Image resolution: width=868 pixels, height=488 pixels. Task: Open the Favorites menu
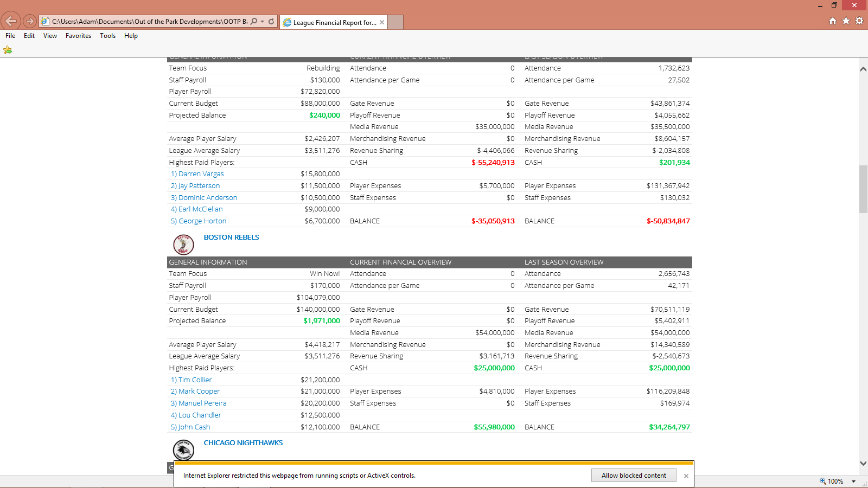[78, 36]
